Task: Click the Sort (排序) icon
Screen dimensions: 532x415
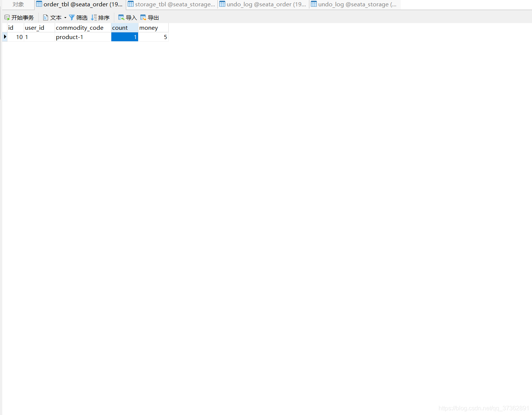Action: tap(94, 17)
